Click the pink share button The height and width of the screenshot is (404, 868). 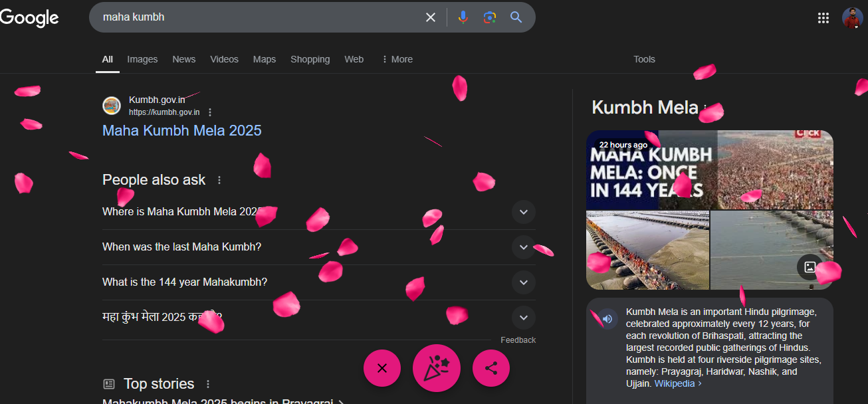click(491, 368)
